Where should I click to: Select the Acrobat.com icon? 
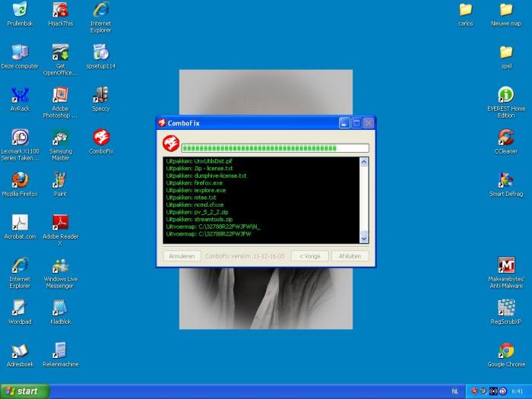(x=20, y=227)
